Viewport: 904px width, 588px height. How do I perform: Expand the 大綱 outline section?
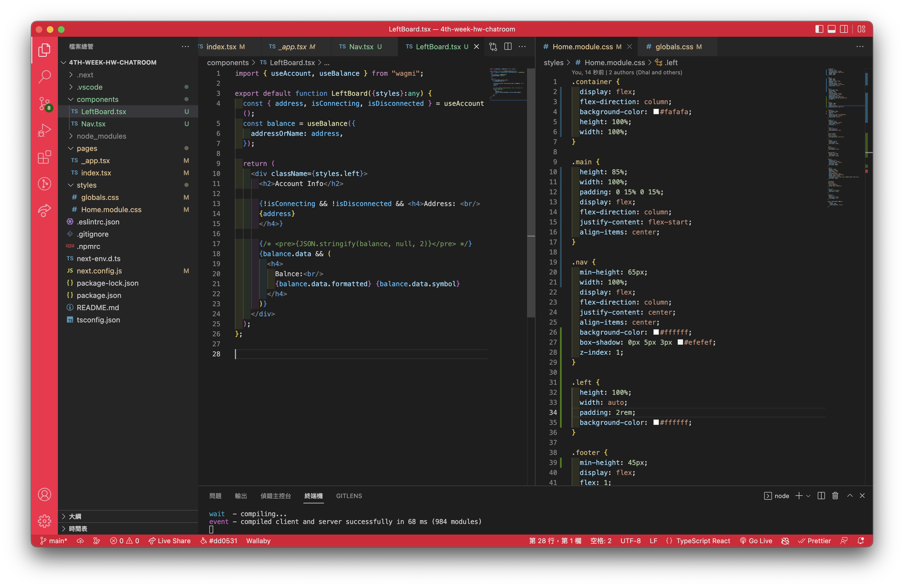75,516
